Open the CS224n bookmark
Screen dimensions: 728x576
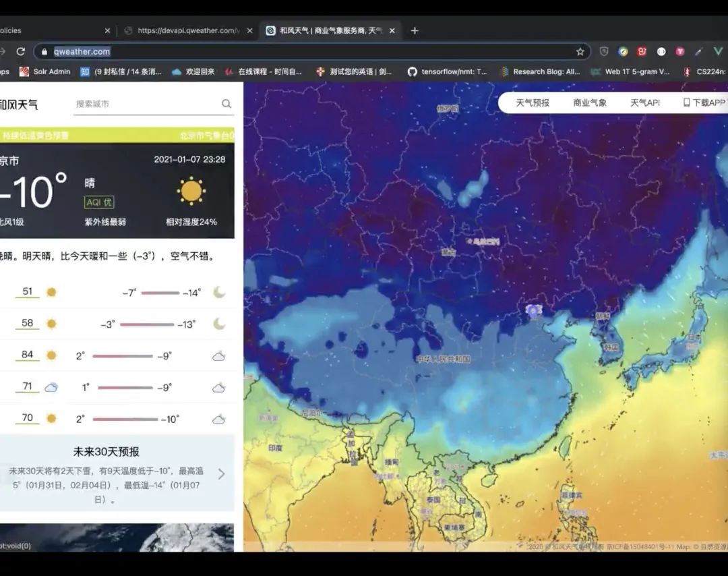tap(704, 71)
